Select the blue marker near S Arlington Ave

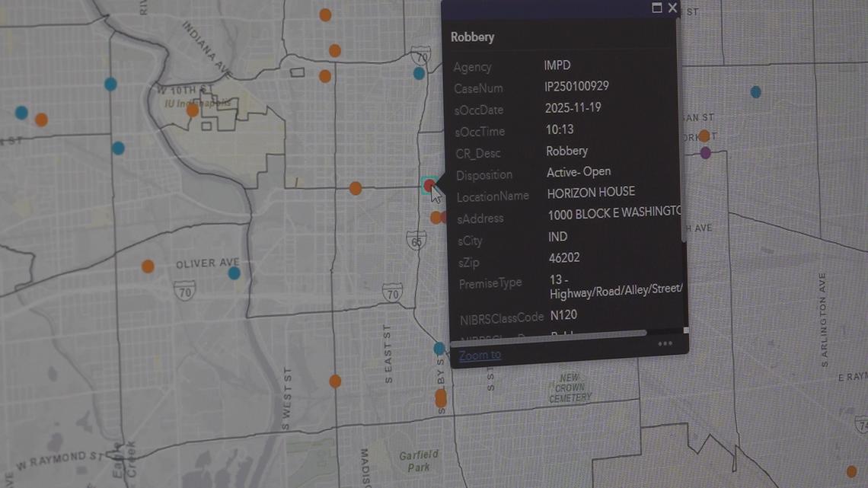[755, 91]
